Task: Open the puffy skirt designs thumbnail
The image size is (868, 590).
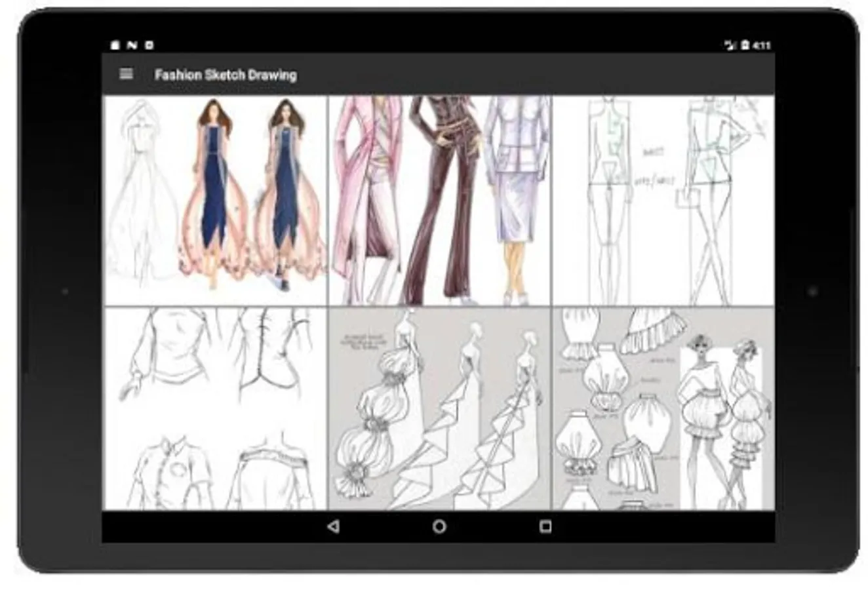Action: [663, 408]
